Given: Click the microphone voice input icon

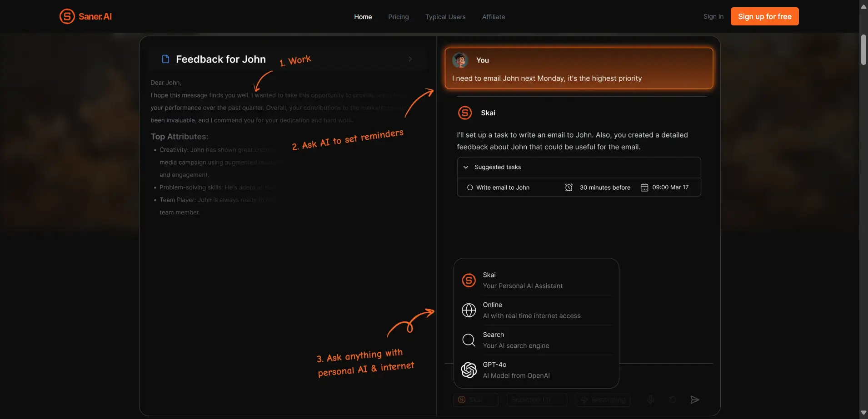Looking at the screenshot, I should [651, 399].
